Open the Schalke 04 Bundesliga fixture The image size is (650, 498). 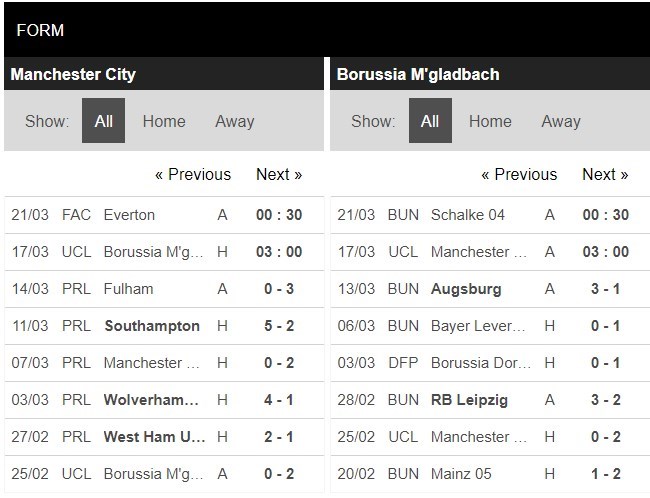(x=468, y=215)
